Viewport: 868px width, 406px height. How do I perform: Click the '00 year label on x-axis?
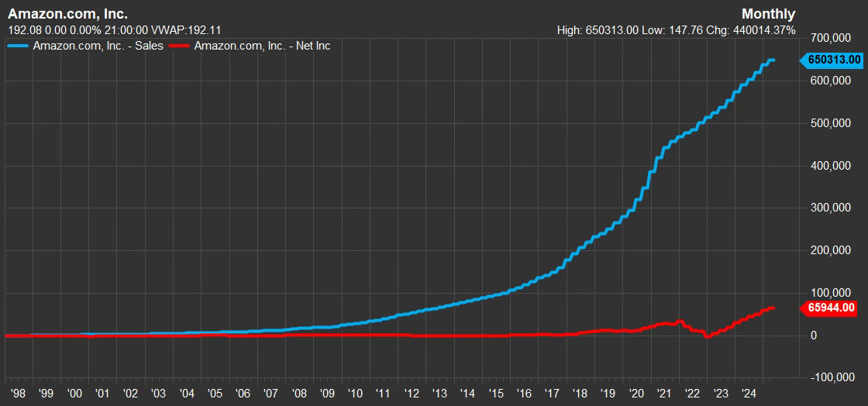click(74, 394)
